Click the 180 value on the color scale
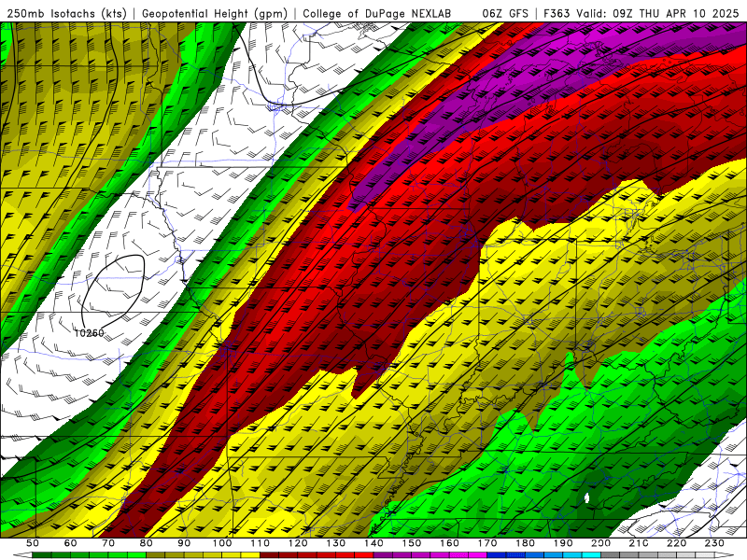Image resolution: width=747 pixels, height=560 pixels. click(525, 543)
